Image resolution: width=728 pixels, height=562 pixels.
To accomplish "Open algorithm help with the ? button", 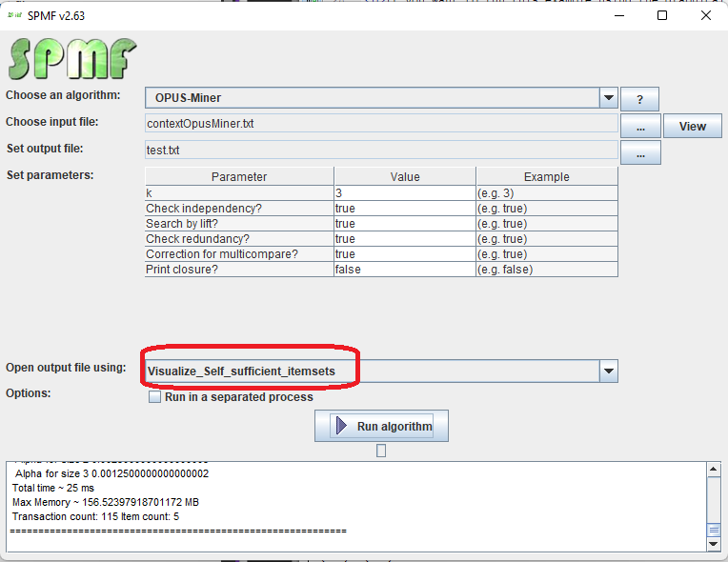I will click(x=639, y=99).
